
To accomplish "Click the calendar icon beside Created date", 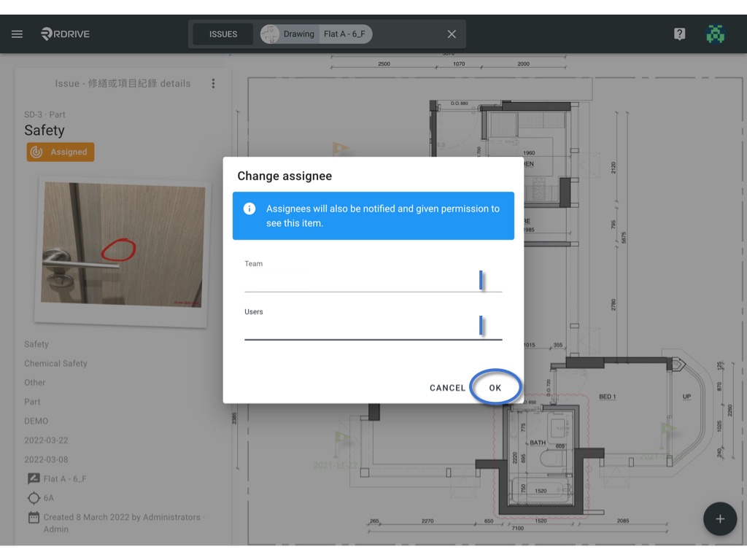I will click(x=34, y=517).
